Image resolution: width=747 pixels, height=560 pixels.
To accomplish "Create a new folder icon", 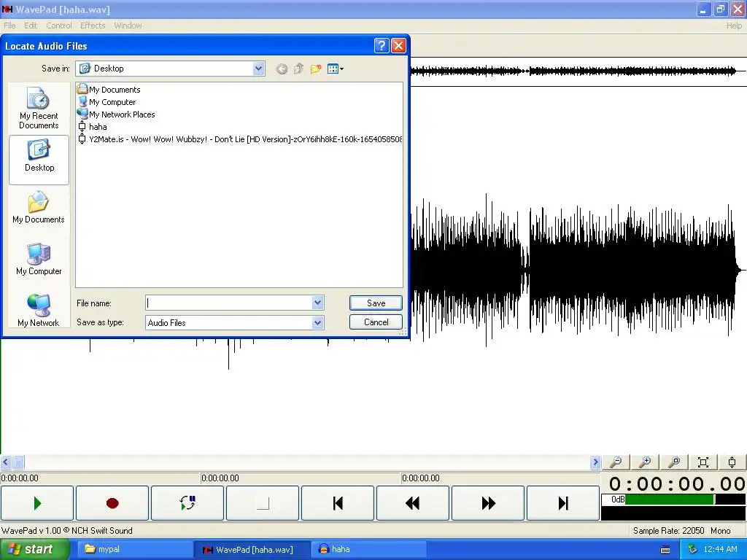I will tap(316, 69).
